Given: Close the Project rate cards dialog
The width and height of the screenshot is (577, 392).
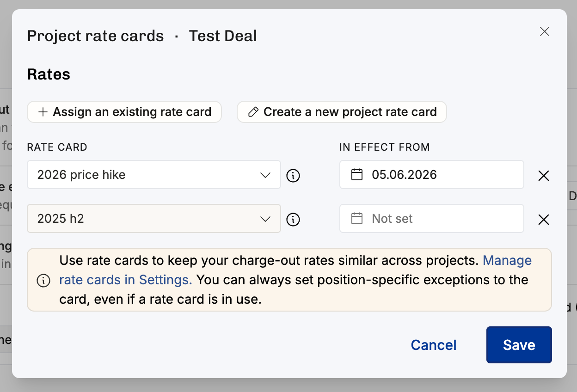Looking at the screenshot, I should (x=545, y=31).
